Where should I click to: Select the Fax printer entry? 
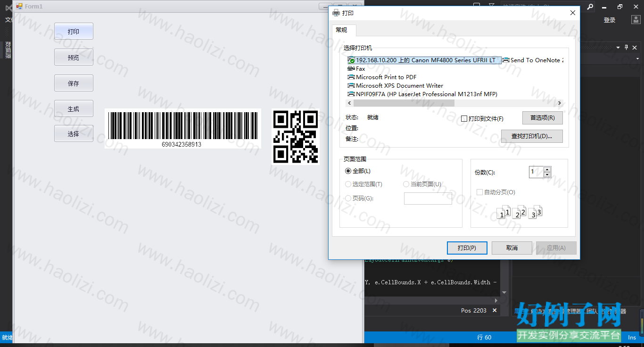click(356, 69)
